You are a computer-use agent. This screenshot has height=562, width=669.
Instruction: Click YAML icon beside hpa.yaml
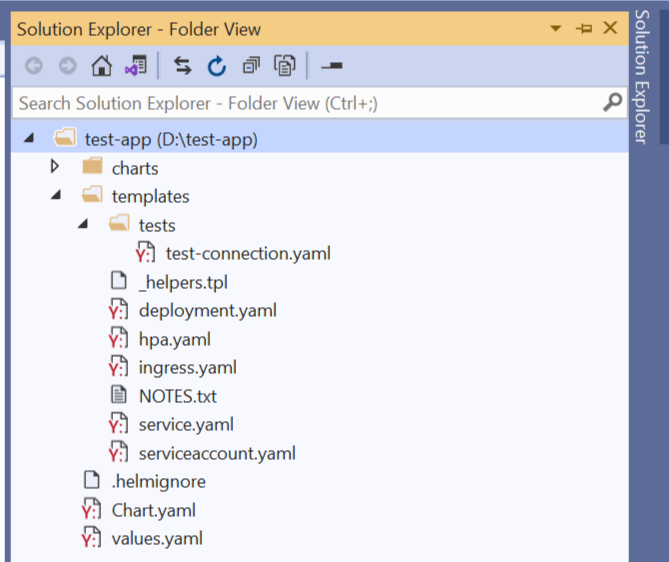(118, 338)
